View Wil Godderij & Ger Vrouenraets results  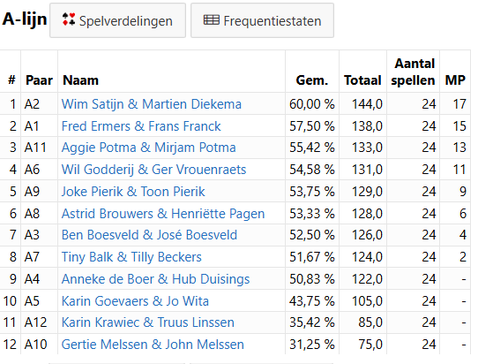154,169
